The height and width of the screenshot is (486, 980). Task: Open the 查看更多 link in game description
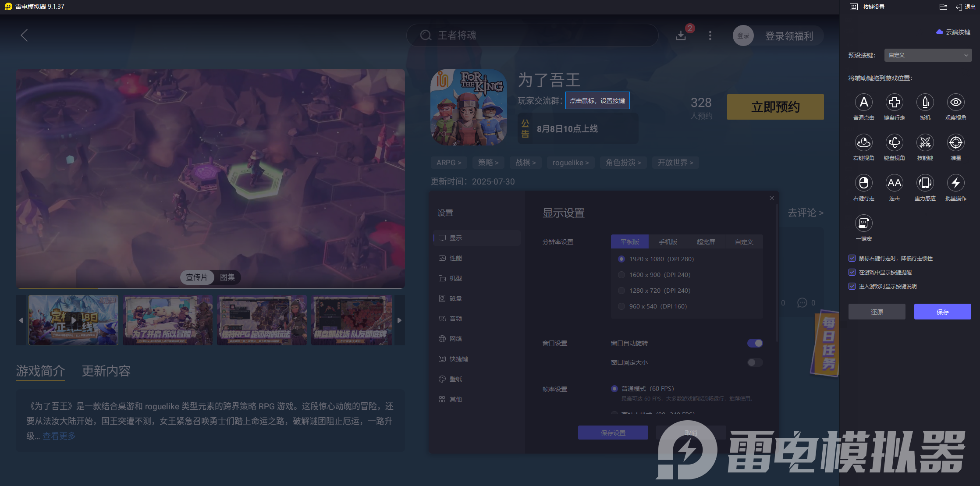coord(59,436)
